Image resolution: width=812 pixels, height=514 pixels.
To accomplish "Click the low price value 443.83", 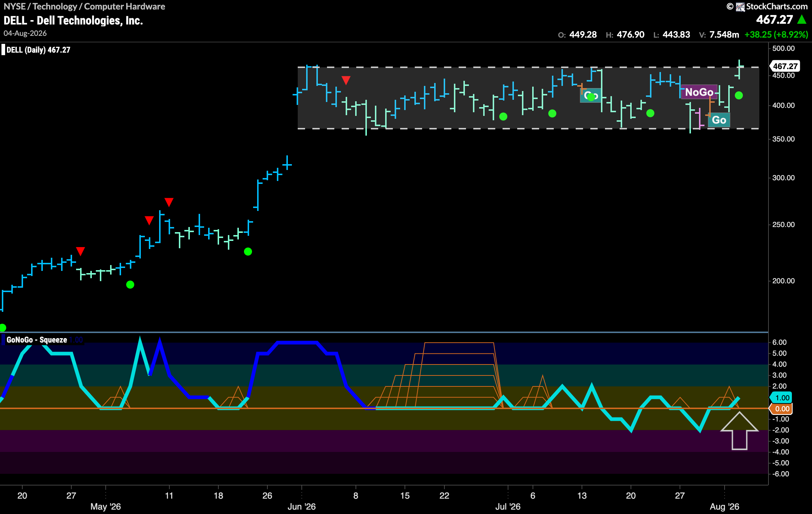I will pos(676,35).
